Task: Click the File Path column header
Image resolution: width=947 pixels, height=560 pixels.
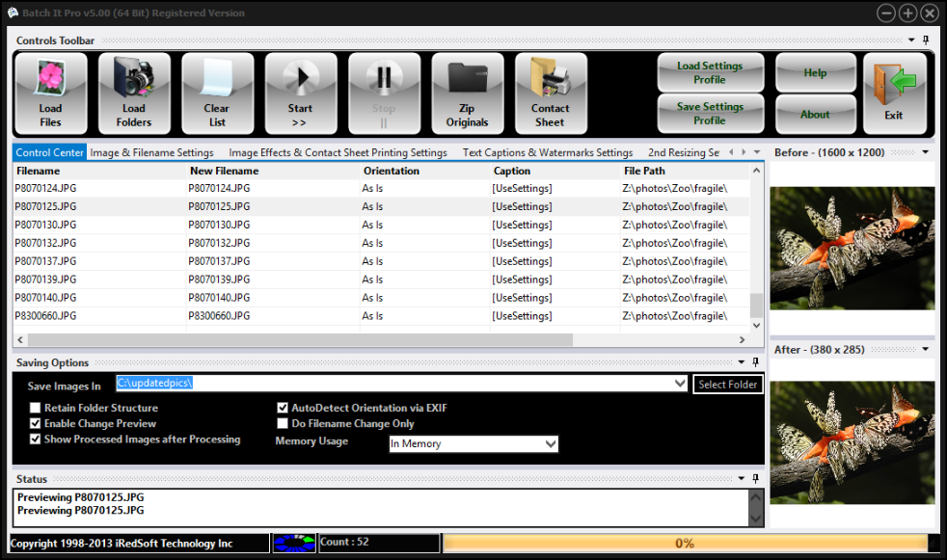Action: coord(686,171)
